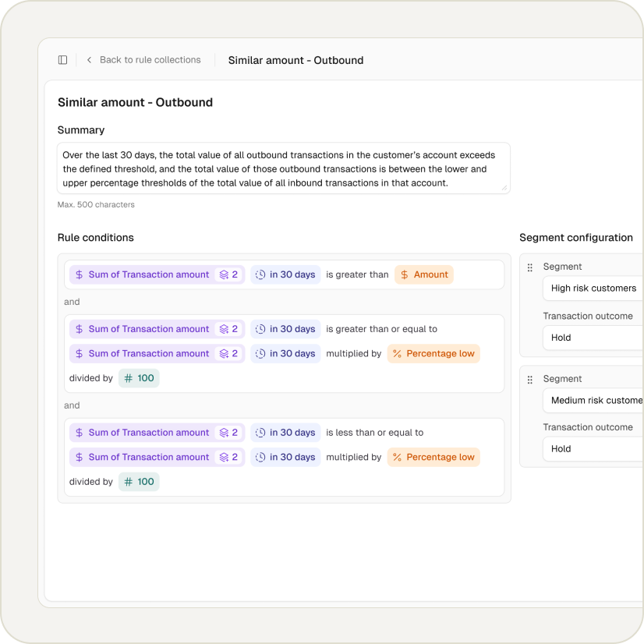
Task: Click the back chevron arrow icon
Action: point(89,60)
